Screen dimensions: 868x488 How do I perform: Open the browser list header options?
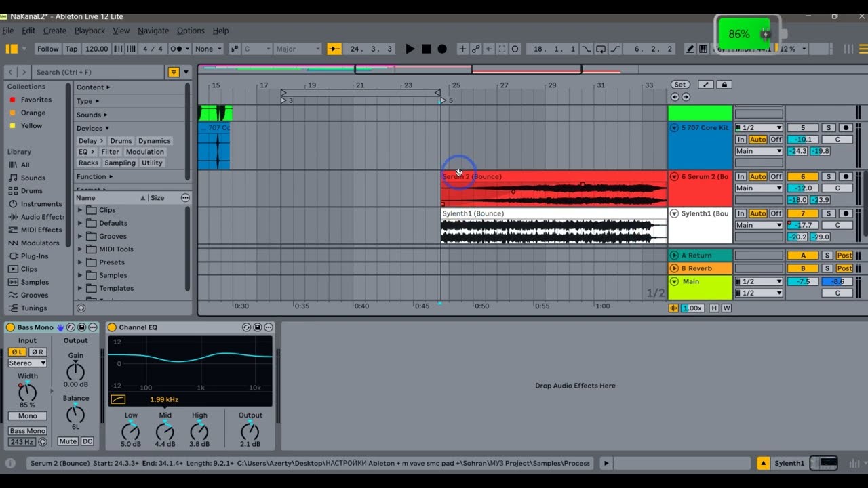185,198
